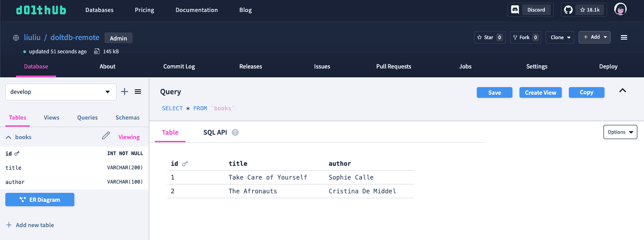Select the Views tab in sidebar
The height and width of the screenshot is (240, 644).
coord(52,117)
